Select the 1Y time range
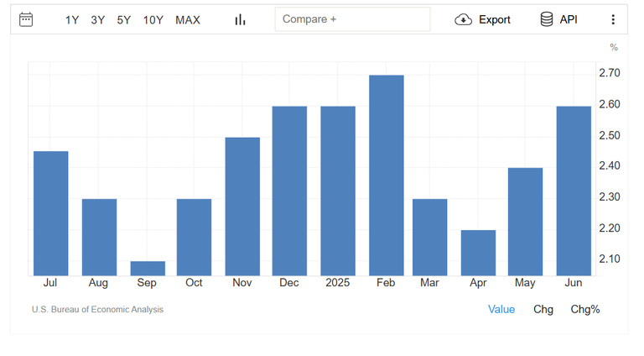644x356 pixels. point(72,20)
